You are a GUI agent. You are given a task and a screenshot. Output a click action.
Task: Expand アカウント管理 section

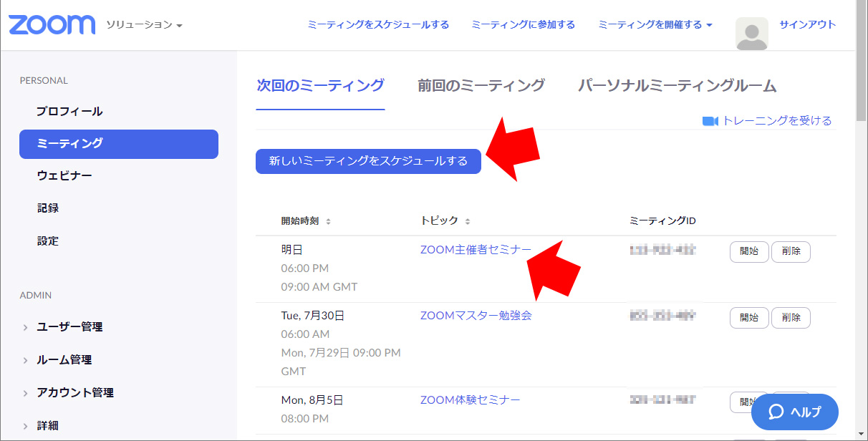pyautogui.click(x=74, y=392)
